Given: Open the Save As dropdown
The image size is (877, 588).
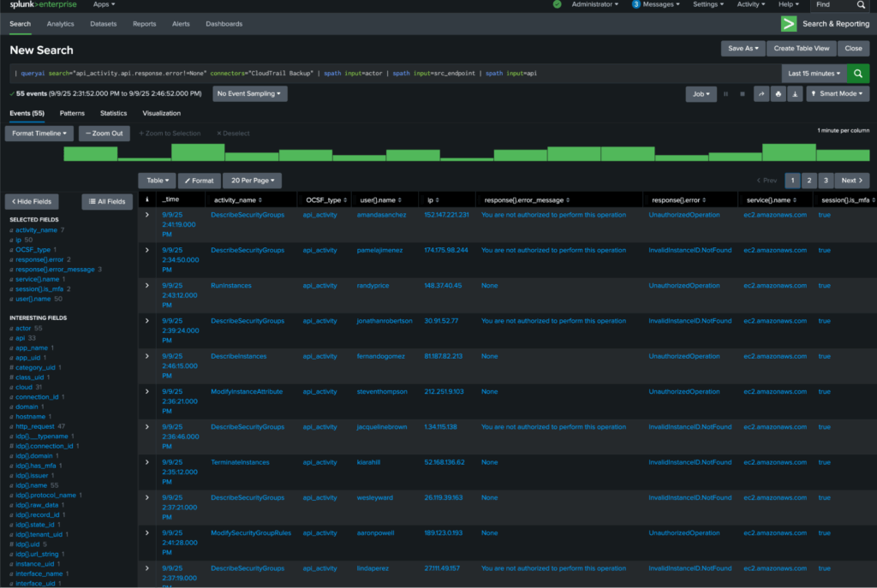Looking at the screenshot, I should pyautogui.click(x=743, y=49).
